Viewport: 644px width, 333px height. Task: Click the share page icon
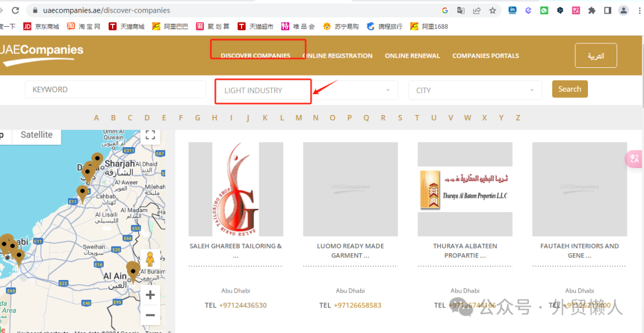(477, 11)
